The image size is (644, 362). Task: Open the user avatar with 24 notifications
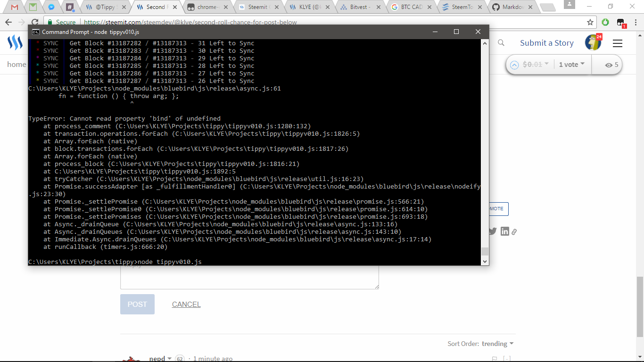594,42
